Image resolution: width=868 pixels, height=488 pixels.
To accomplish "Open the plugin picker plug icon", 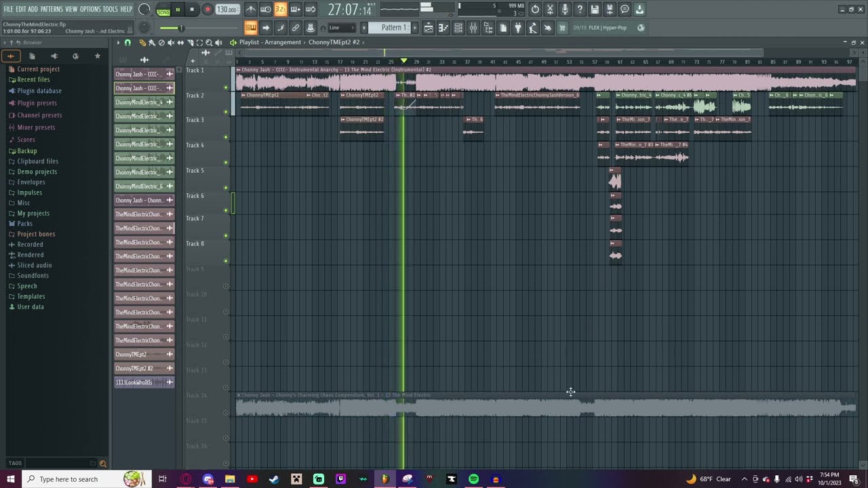I will point(518,28).
